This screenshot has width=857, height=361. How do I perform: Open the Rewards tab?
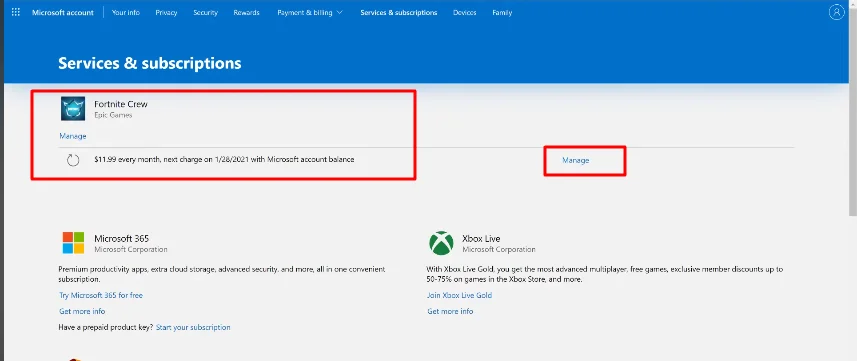[x=246, y=13]
